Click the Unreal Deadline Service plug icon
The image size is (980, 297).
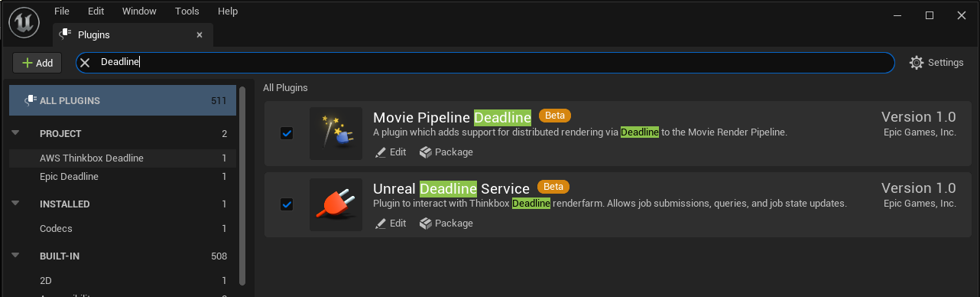coord(336,204)
